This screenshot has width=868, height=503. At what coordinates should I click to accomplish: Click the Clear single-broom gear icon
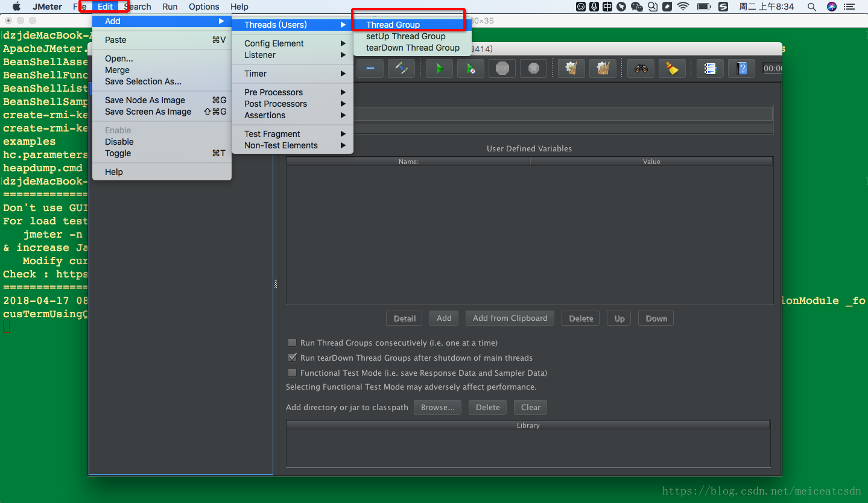571,68
